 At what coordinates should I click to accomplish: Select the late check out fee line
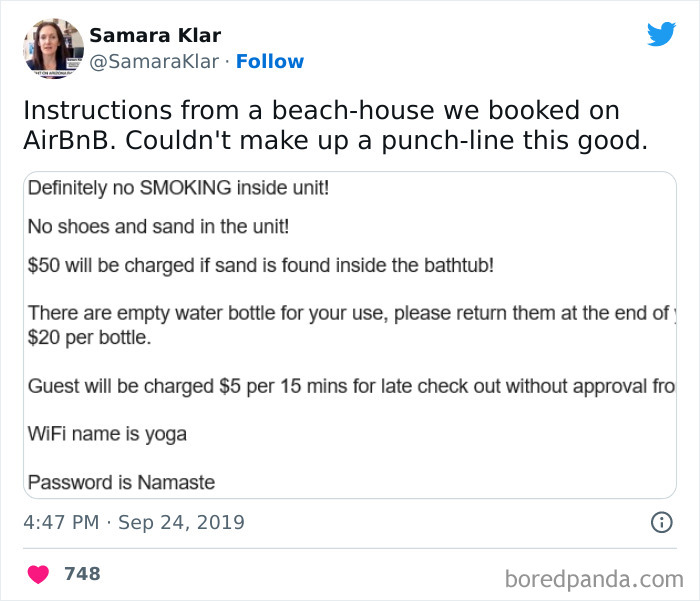(x=348, y=386)
